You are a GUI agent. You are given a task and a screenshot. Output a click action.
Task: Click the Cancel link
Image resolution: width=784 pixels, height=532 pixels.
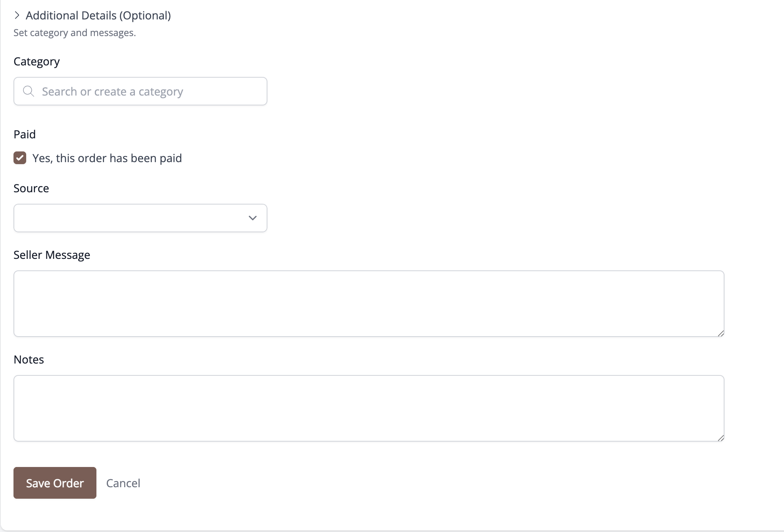click(123, 483)
